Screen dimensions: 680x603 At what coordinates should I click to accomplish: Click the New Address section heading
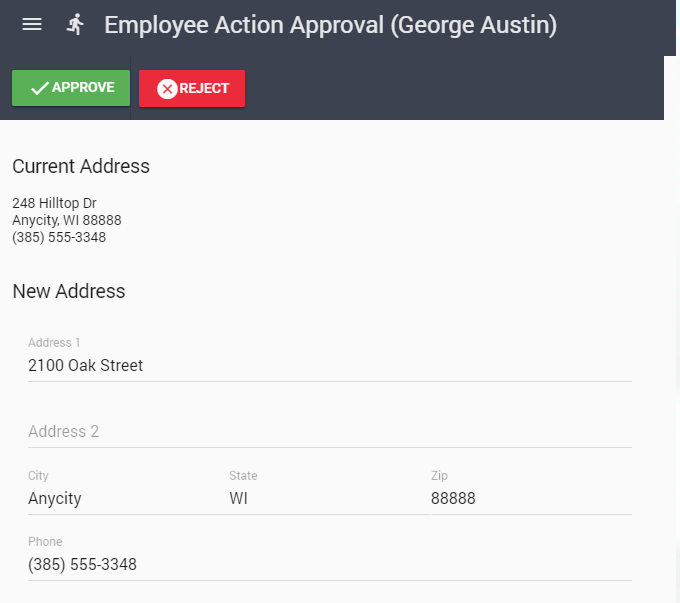click(x=69, y=292)
